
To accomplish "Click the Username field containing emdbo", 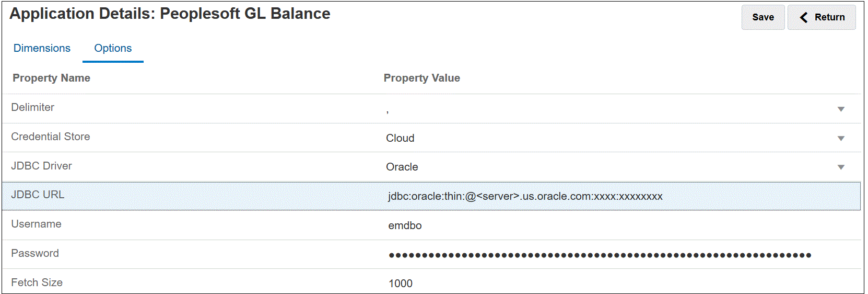I will click(x=405, y=225).
